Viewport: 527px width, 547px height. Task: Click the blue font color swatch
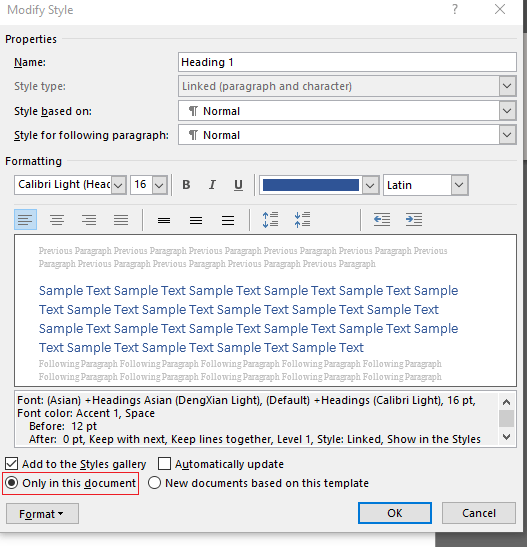pyautogui.click(x=311, y=185)
